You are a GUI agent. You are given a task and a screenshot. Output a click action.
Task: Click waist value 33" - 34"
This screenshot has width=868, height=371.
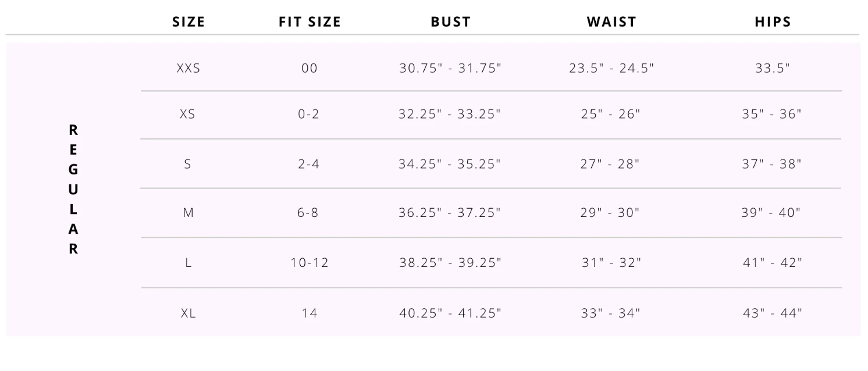coord(611,313)
